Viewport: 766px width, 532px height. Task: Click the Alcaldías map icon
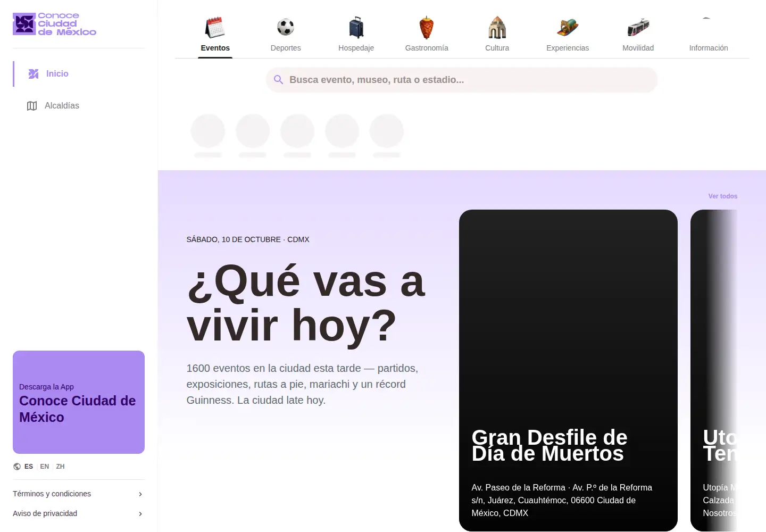point(32,106)
